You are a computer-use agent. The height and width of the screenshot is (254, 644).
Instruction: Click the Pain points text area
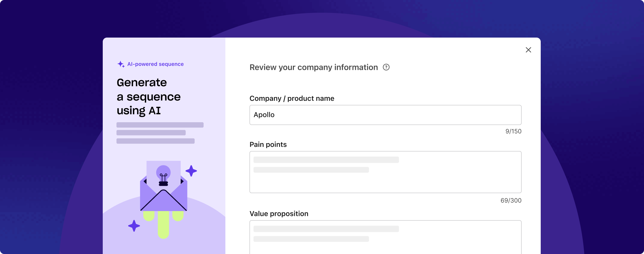pyautogui.click(x=385, y=172)
